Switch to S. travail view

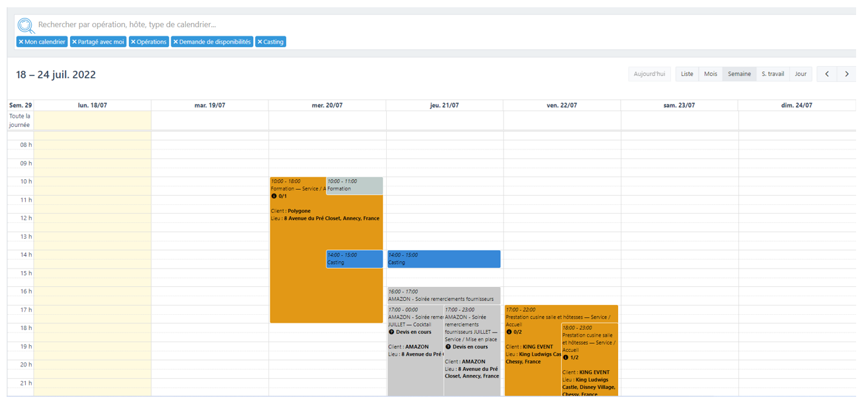pos(772,74)
